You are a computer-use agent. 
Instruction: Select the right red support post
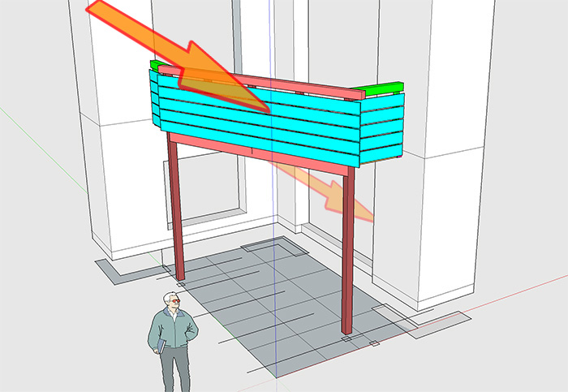(x=349, y=252)
